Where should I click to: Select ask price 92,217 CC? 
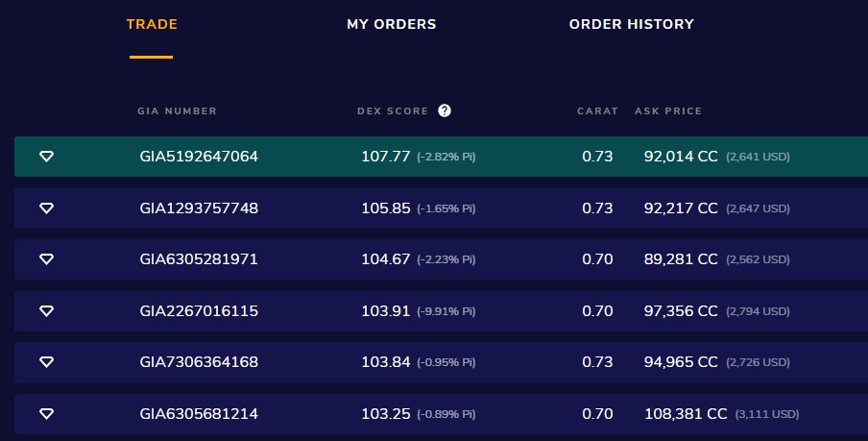click(681, 208)
